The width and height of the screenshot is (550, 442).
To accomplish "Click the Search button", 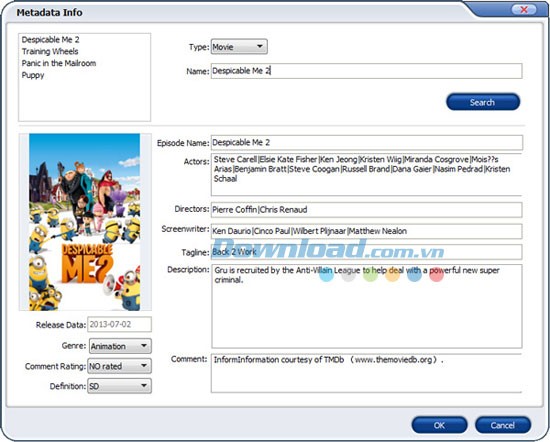I will (483, 102).
